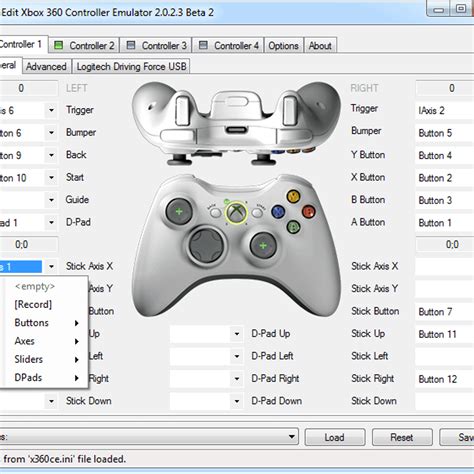Click the D-Pad on controller image
474x474 pixels.
(207, 245)
